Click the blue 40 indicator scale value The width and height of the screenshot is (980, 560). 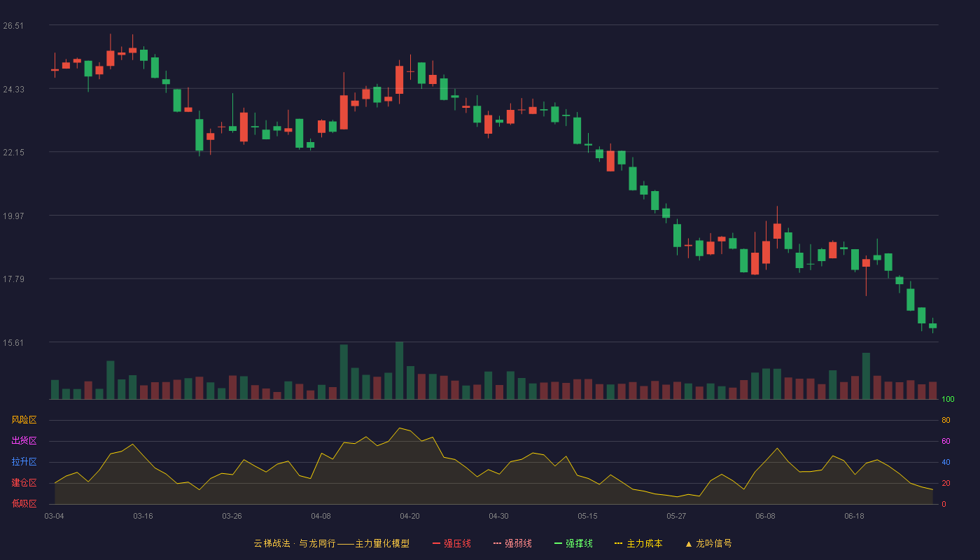click(946, 462)
